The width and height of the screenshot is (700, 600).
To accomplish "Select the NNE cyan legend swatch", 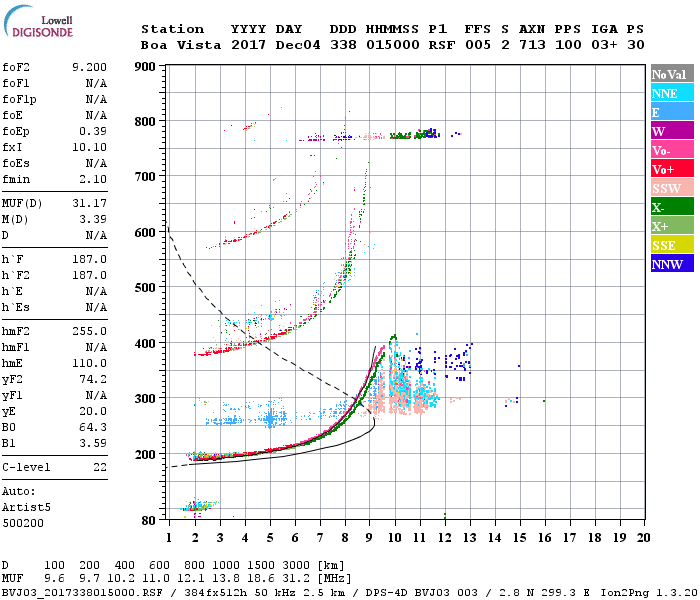I will pos(672,93).
